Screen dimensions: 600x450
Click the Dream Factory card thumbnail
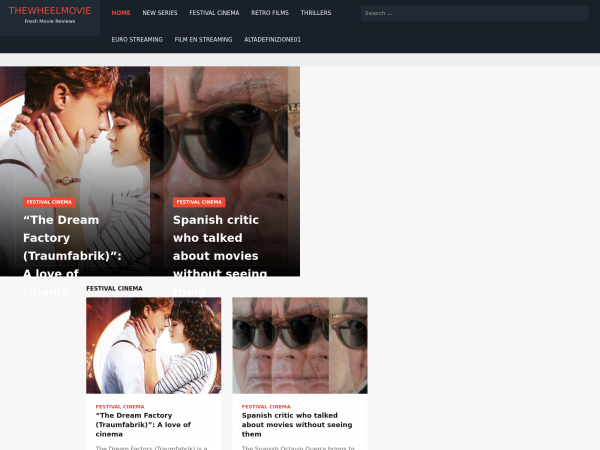[x=153, y=345]
